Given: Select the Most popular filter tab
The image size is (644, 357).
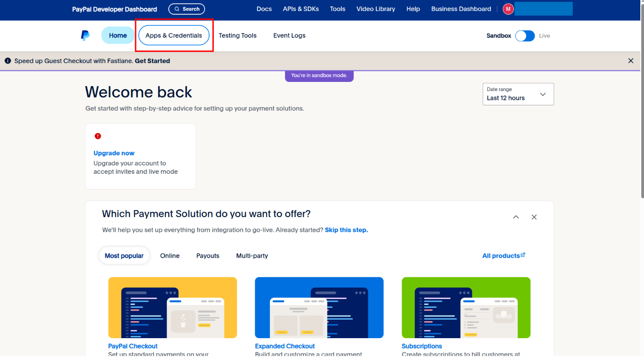Looking at the screenshot, I should coord(124,256).
